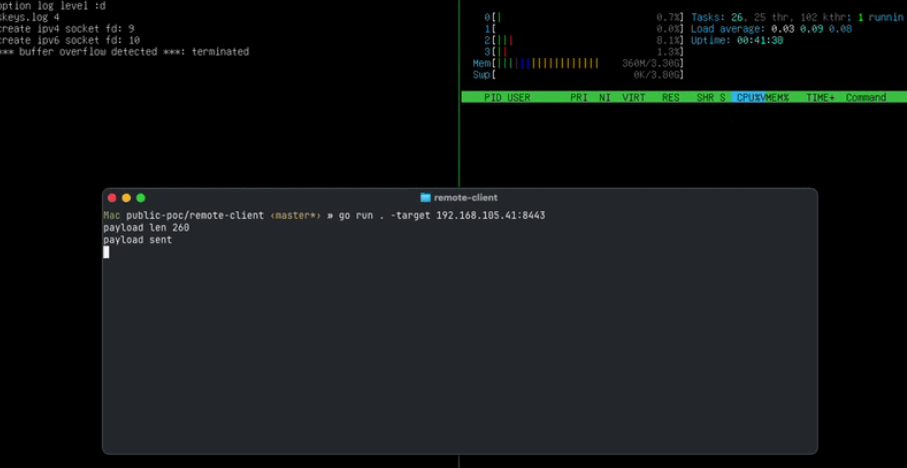Viewport: 907px width, 468px height.
Task: Click the RES column header in htop
Action: (671, 98)
